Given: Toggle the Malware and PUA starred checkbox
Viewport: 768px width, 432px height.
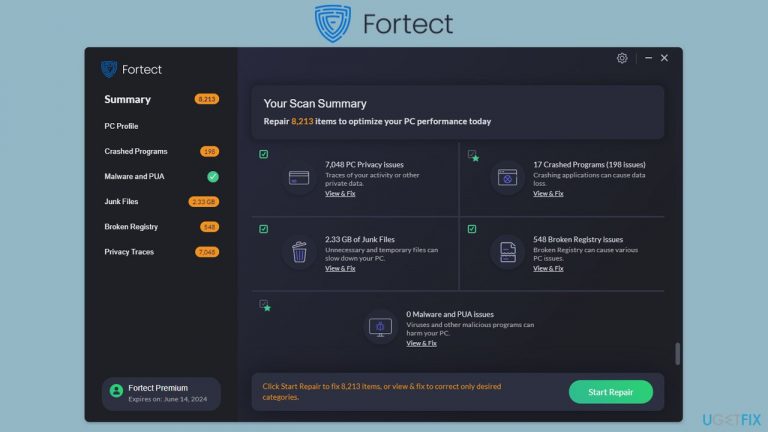Looking at the screenshot, I should coord(265,306).
